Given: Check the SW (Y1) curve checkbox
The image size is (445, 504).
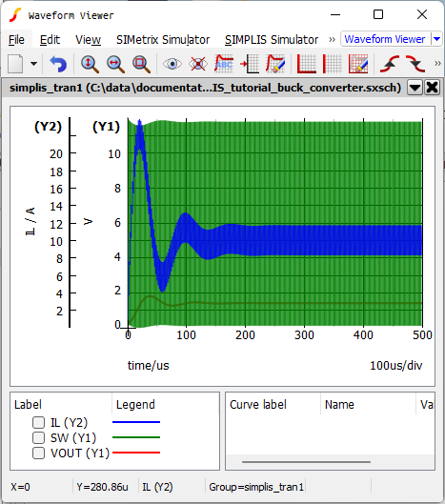Looking at the screenshot, I should tap(38, 437).
